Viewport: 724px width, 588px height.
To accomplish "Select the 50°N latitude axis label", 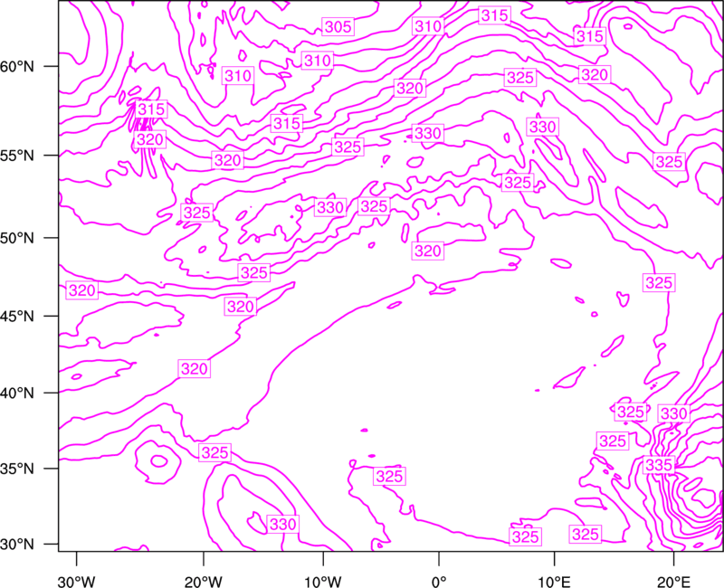I will pos(17,238).
